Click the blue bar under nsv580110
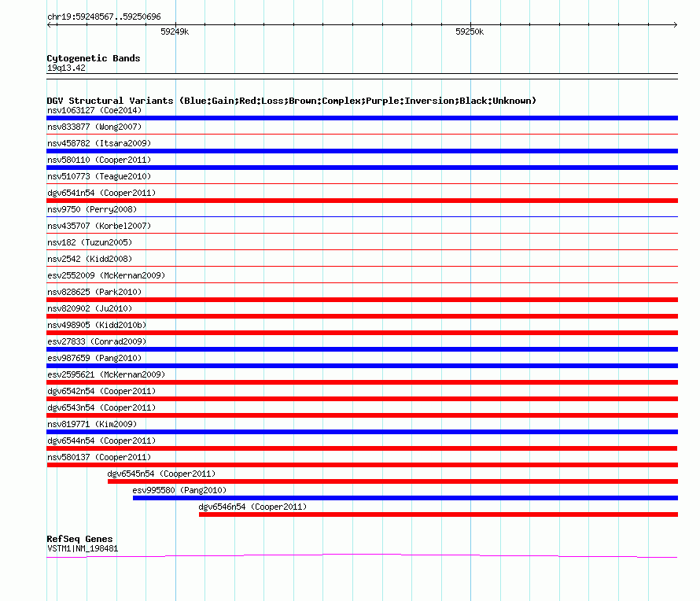This screenshot has height=601, width=700. pyautogui.click(x=362, y=168)
